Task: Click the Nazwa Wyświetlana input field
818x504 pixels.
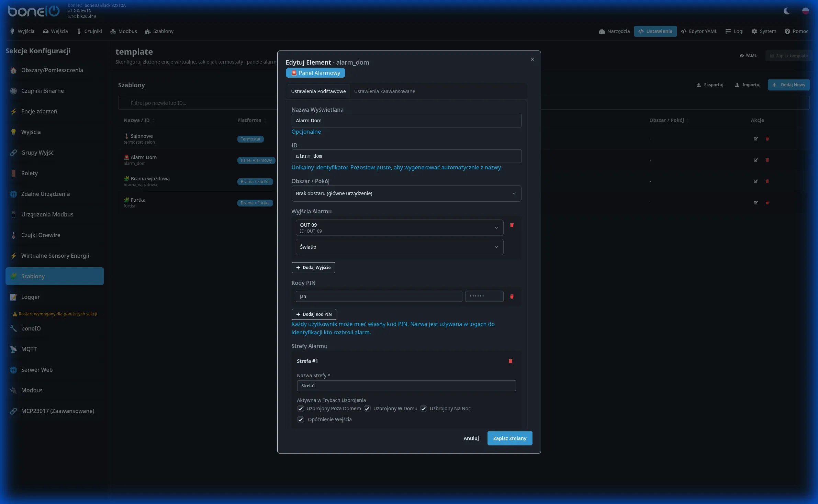Action: coord(406,121)
